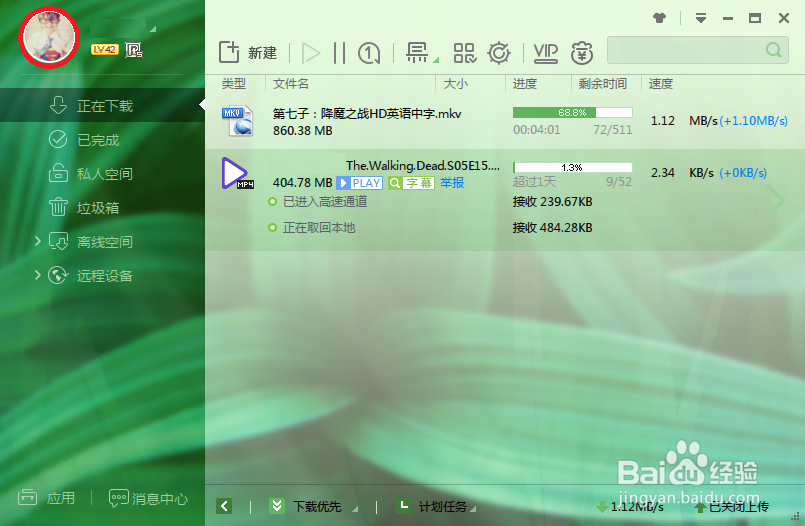This screenshot has height=526, width=805.
Task: Click the 已关闭上传 upload status
Action: [732, 507]
